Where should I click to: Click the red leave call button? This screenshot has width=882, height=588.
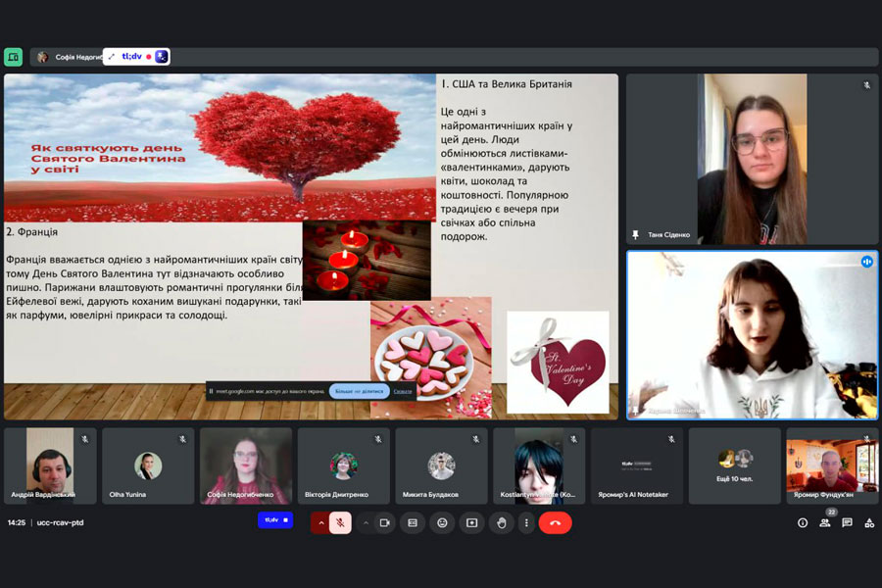click(x=555, y=523)
